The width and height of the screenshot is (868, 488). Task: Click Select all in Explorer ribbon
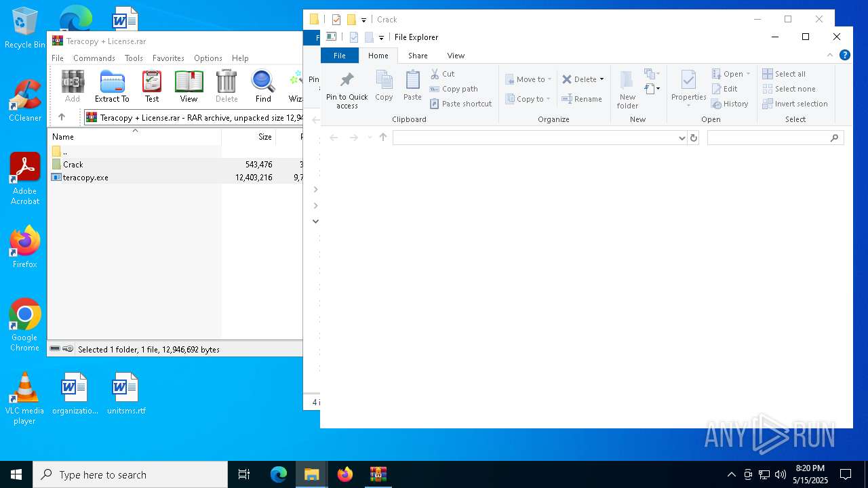(784, 74)
